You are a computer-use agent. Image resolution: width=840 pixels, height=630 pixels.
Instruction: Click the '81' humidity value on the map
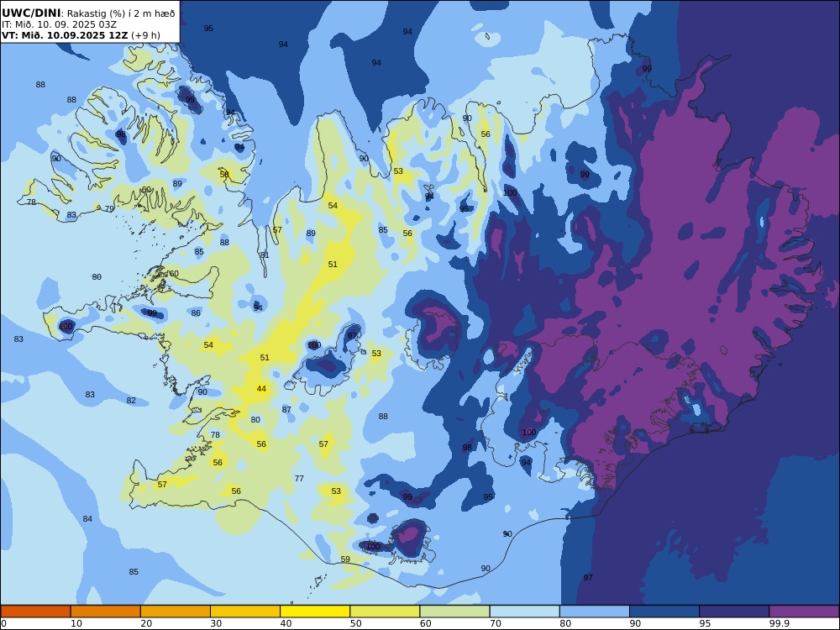pos(265,255)
